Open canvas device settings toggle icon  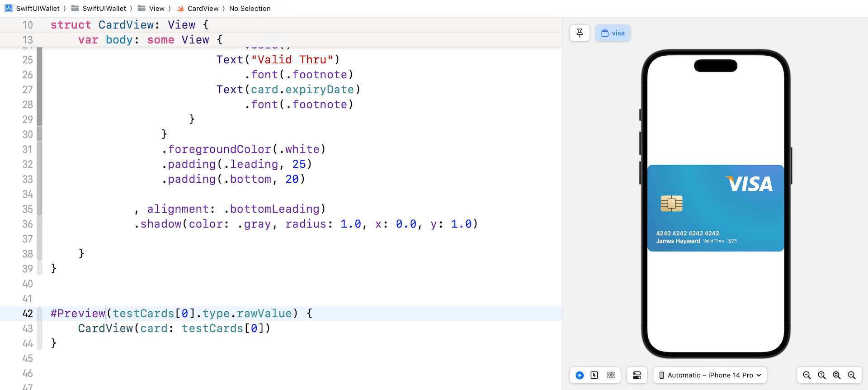coord(637,375)
